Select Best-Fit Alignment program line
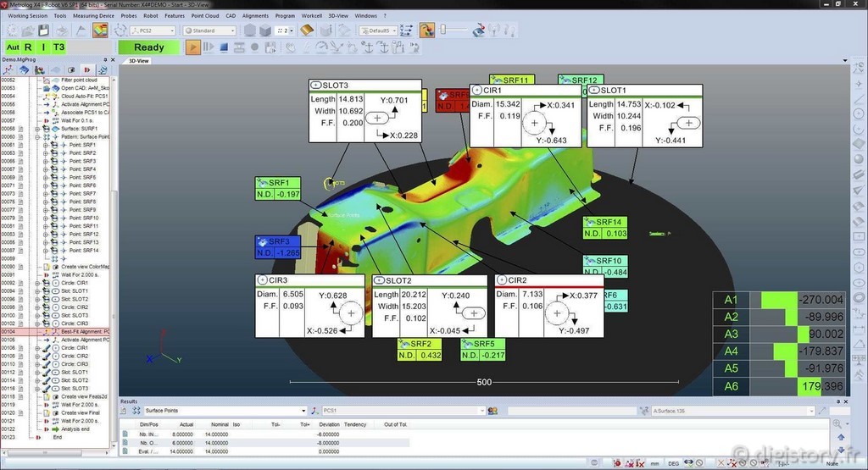The height and width of the screenshot is (470, 868). point(83,332)
